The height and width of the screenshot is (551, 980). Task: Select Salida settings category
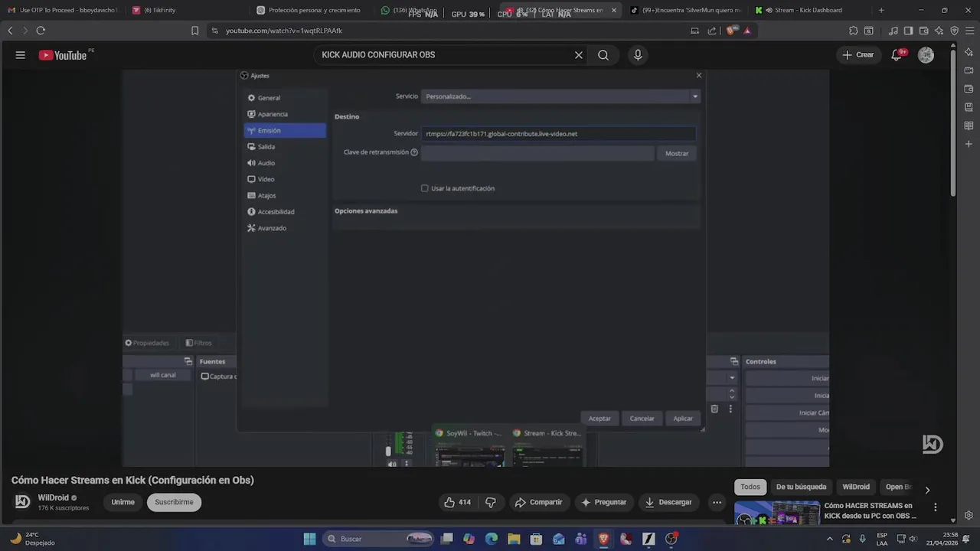[285, 147]
